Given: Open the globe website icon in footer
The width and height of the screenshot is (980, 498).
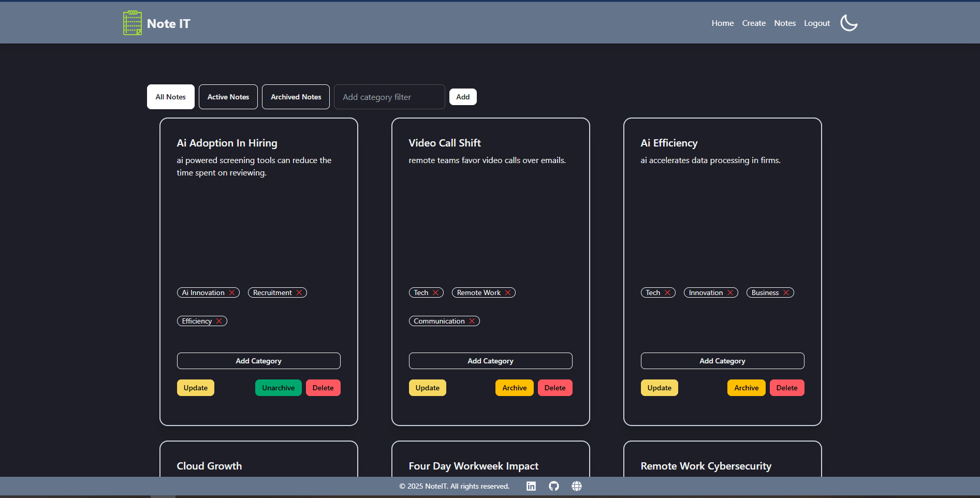Looking at the screenshot, I should click(x=577, y=486).
